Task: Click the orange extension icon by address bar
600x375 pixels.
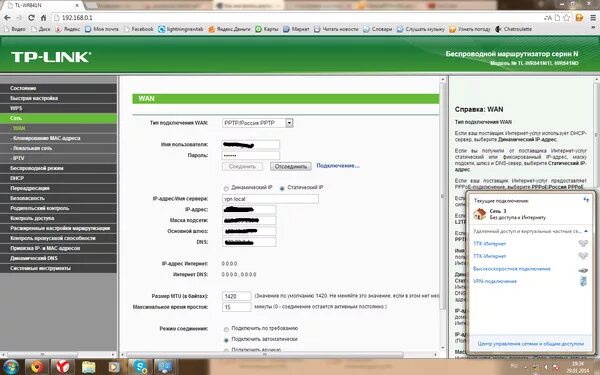Action: [x=579, y=18]
